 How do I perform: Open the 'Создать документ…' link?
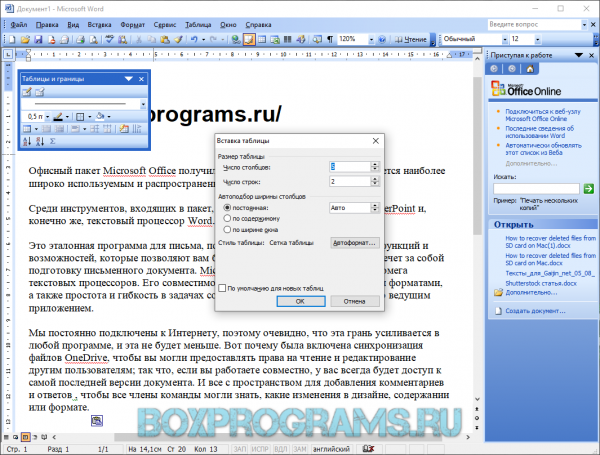(x=535, y=311)
